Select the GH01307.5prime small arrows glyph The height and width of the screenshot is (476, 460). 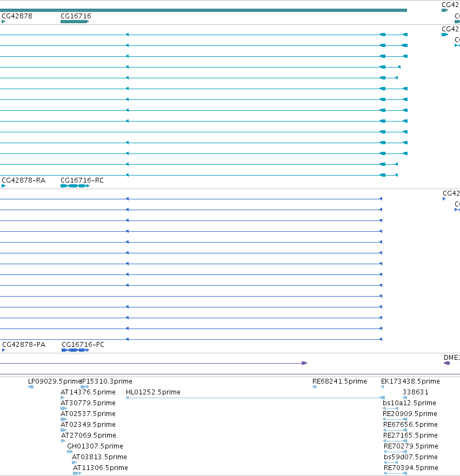70,452
